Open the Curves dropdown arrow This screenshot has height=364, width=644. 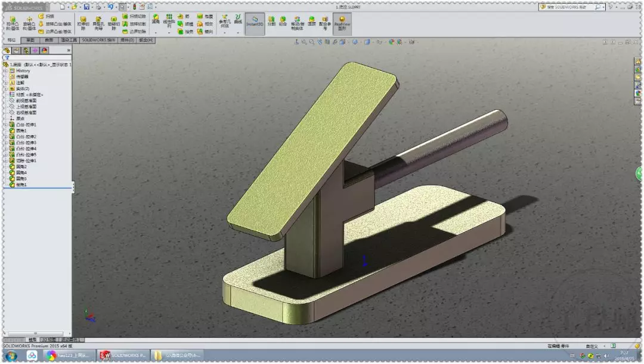point(238,32)
